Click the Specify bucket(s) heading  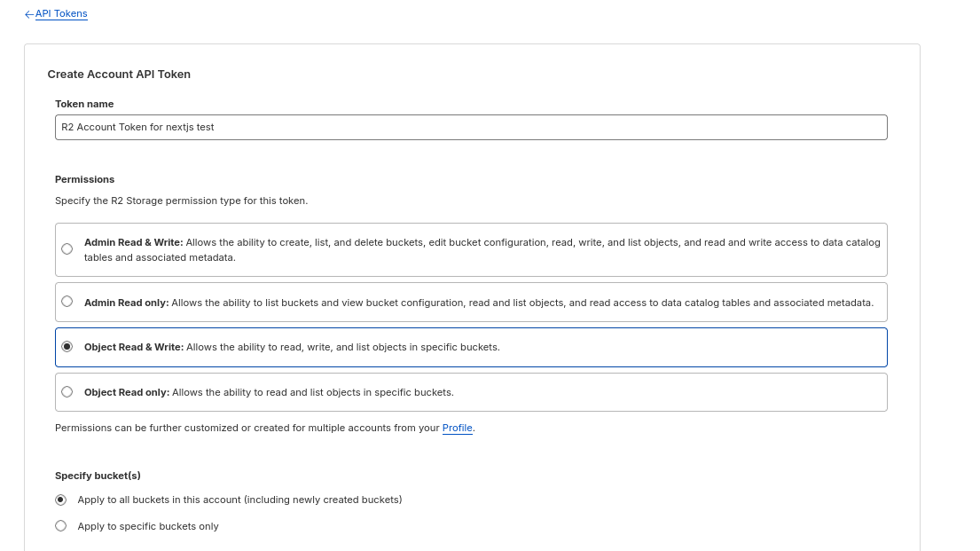(98, 476)
